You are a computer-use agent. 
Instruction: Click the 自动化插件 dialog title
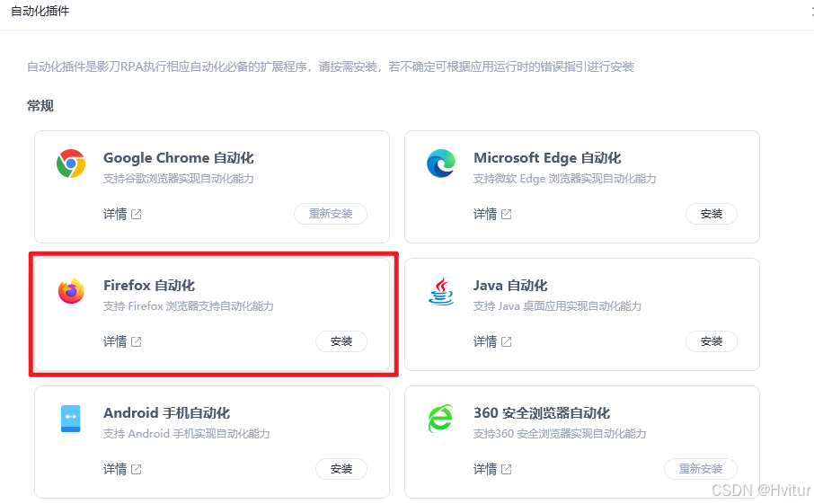pos(40,11)
